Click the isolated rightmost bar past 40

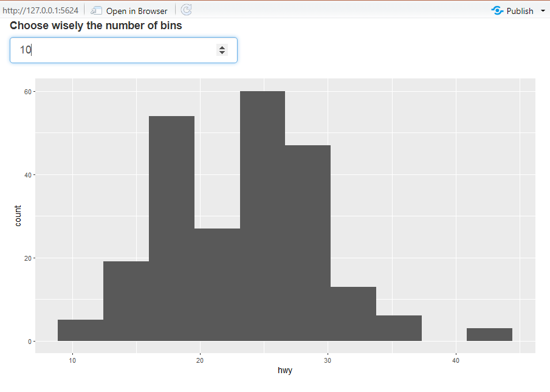pos(489,334)
